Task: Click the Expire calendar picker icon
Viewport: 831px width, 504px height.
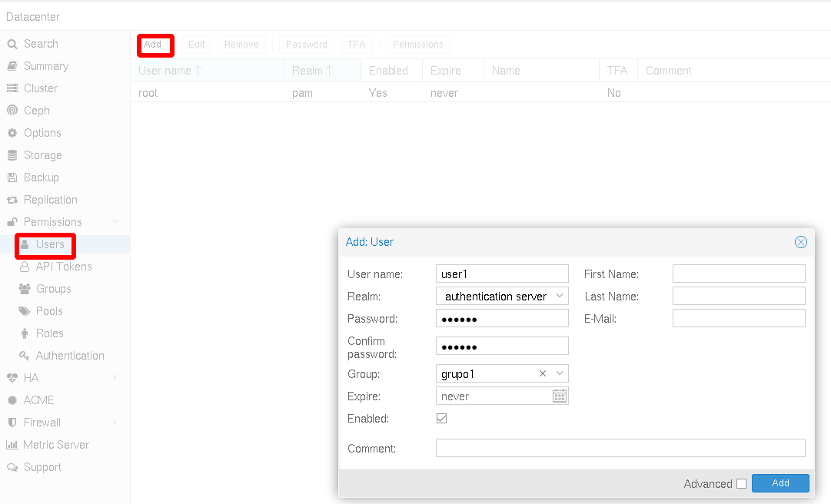Action: [x=560, y=396]
